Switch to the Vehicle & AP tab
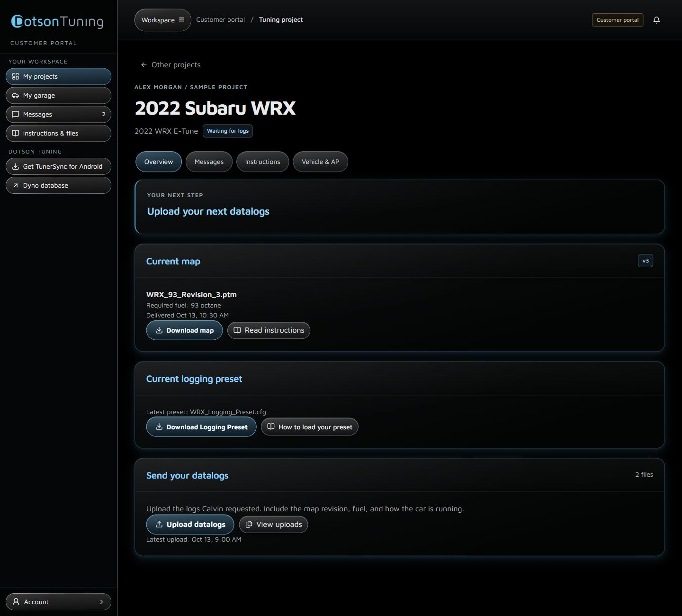This screenshot has width=682, height=616. click(321, 162)
